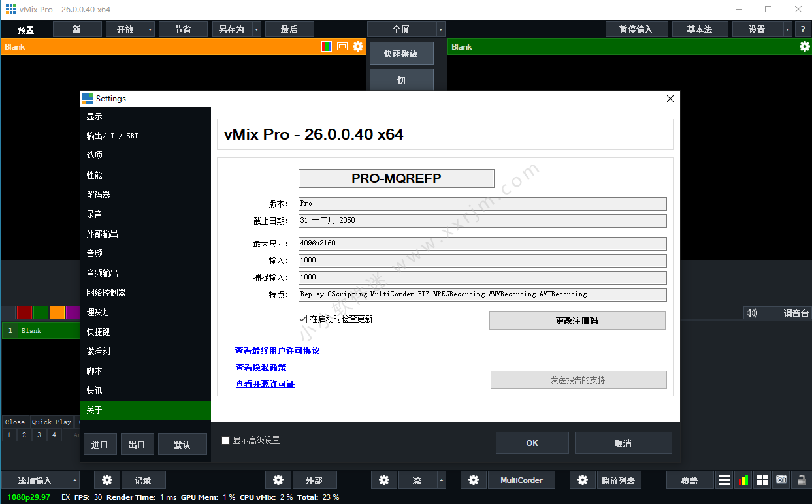Open the gear settings beside 外部
The image size is (812, 504).
click(278, 480)
